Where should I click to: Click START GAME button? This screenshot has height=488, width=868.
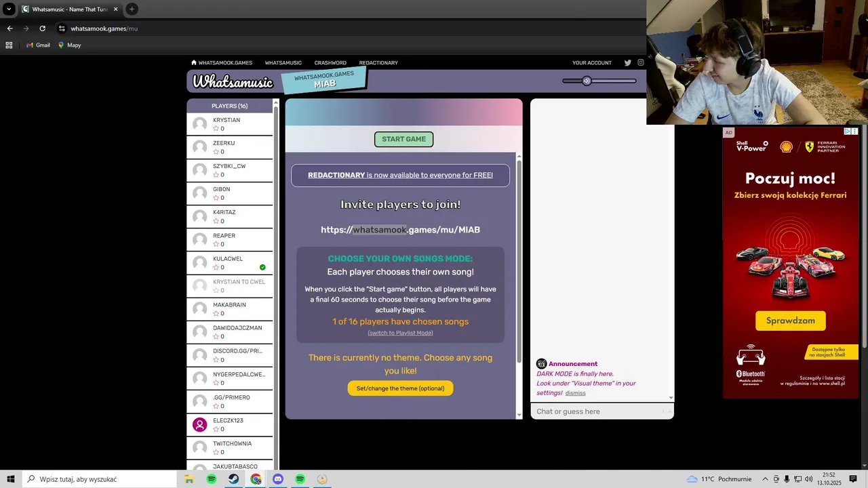coord(403,139)
